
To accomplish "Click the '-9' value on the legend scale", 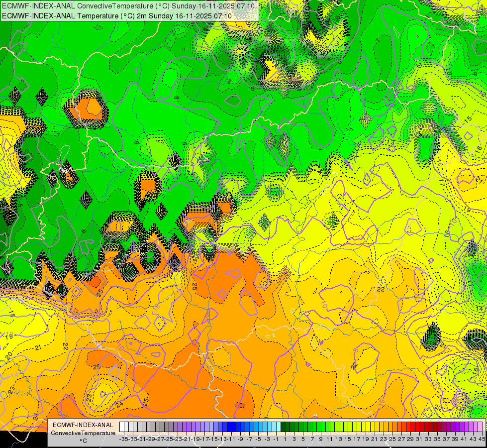I will [x=240, y=440].
